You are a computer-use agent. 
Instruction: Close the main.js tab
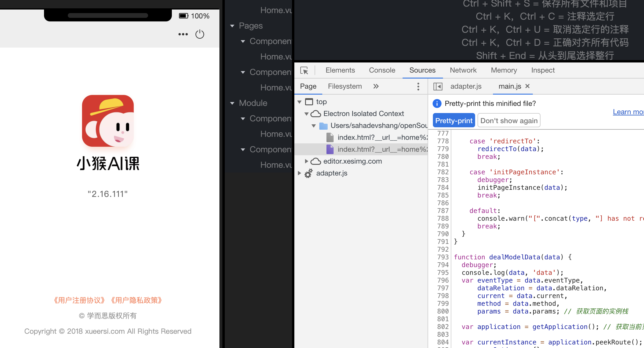click(527, 86)
